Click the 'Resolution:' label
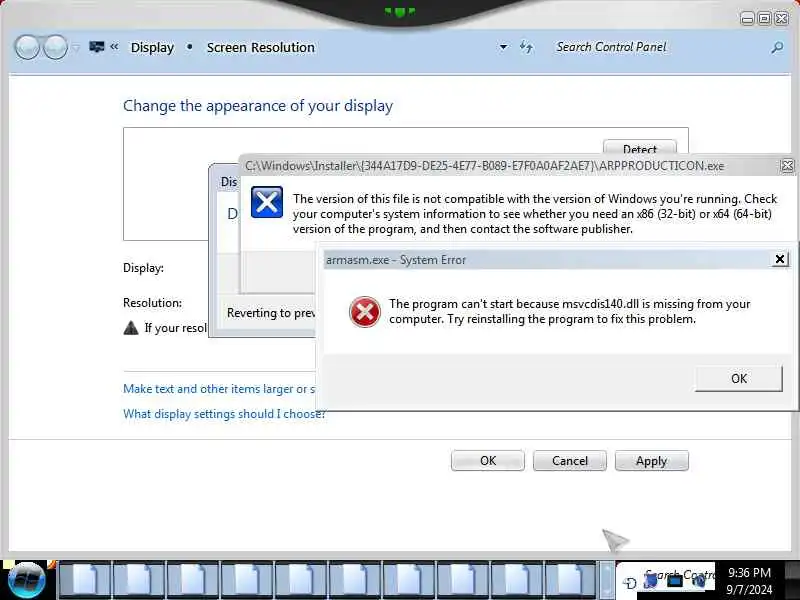 (x=153, y=303)
